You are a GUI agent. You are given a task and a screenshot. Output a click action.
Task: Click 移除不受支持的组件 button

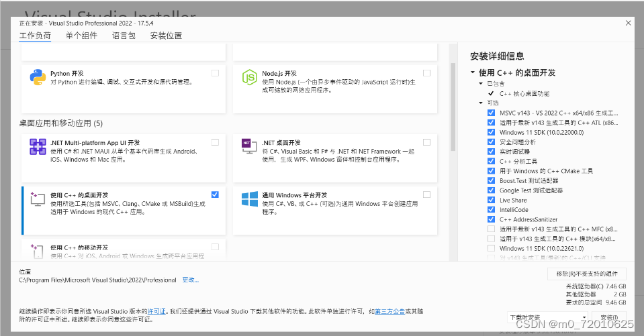(x=587, y=274)
